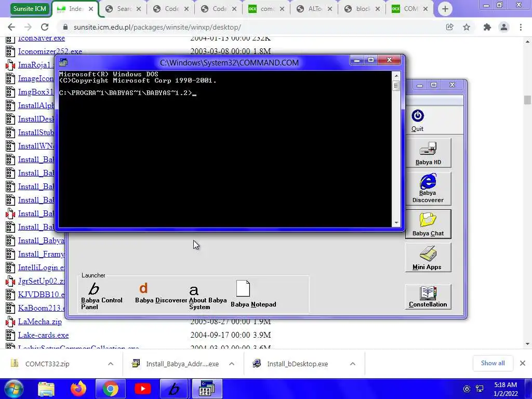Open new Chrome tab
The image size is (532, 399).
coord(445,9)
